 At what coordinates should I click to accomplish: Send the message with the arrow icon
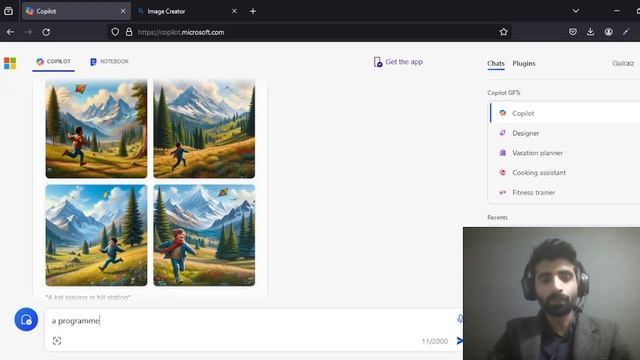[x=459, y=340]
